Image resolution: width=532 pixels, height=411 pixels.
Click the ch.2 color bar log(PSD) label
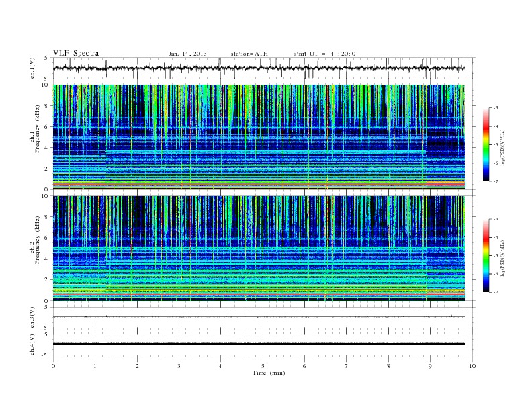click(503, 259)
